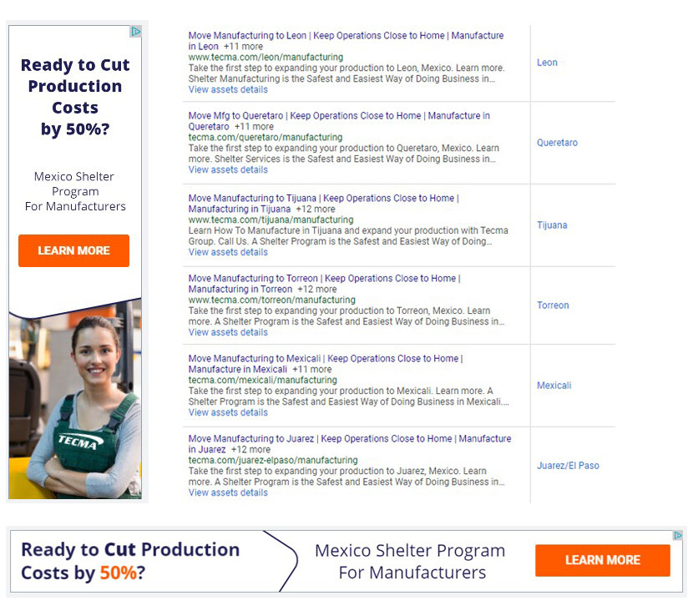
Task: Click the www.tecma.com/torreon/manufacturing URL
Action: pos(272,300)
